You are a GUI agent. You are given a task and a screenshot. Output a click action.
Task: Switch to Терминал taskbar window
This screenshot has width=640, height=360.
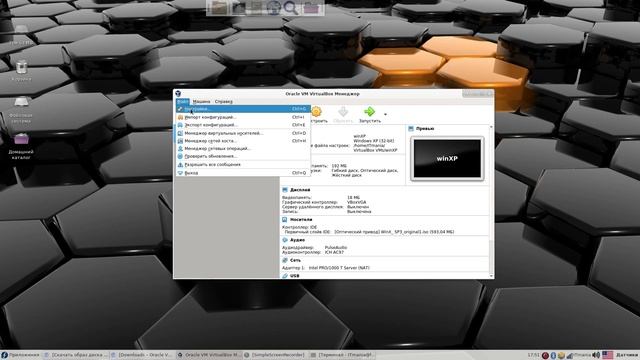point(341,355)
